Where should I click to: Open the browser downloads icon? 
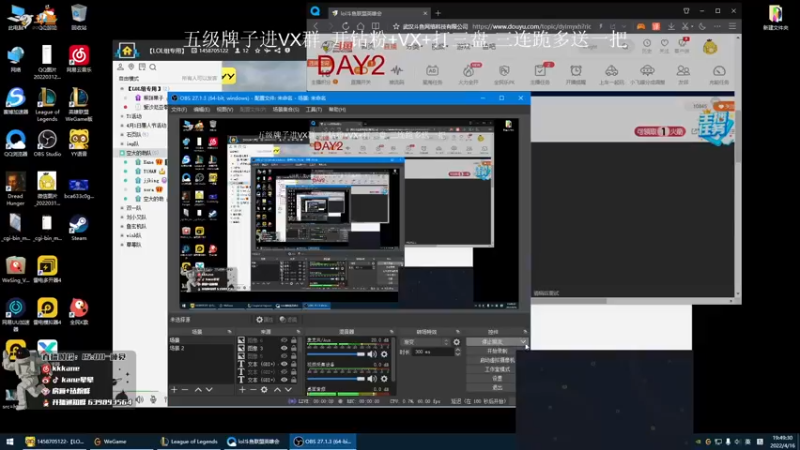point(671,26)
